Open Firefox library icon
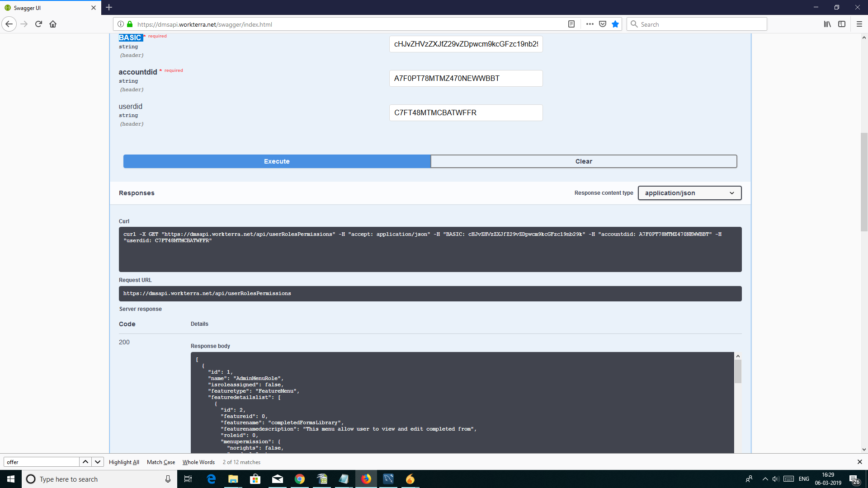Viewport: 868px width, 488px height. [x=827, y=24]
